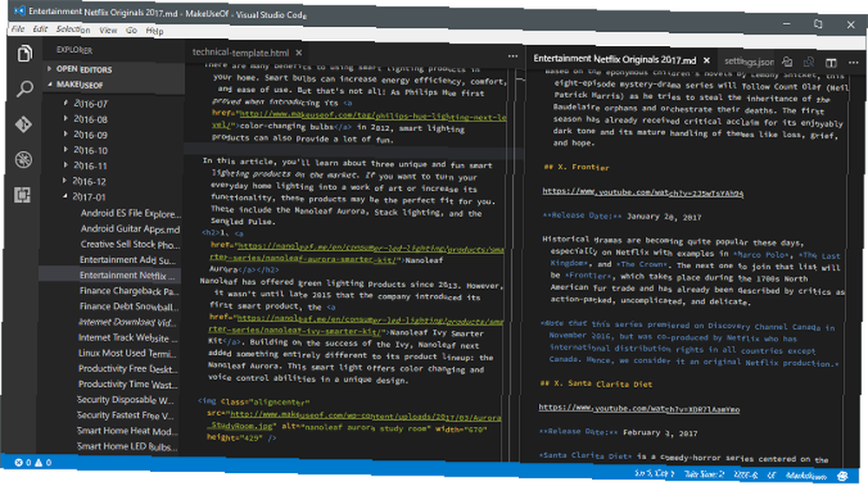
Task: Open the Finance Chargeback Pa... file
Action: click(128, 291)
